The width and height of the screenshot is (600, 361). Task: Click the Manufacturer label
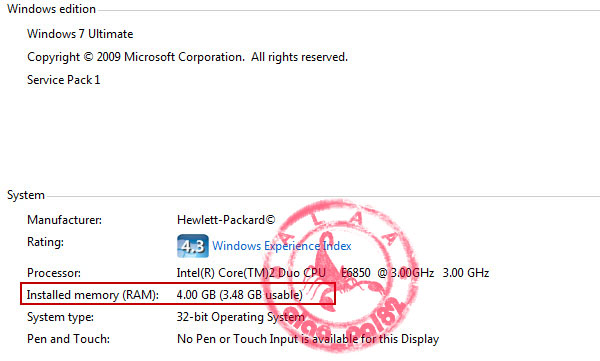click(x=64, y=220)
